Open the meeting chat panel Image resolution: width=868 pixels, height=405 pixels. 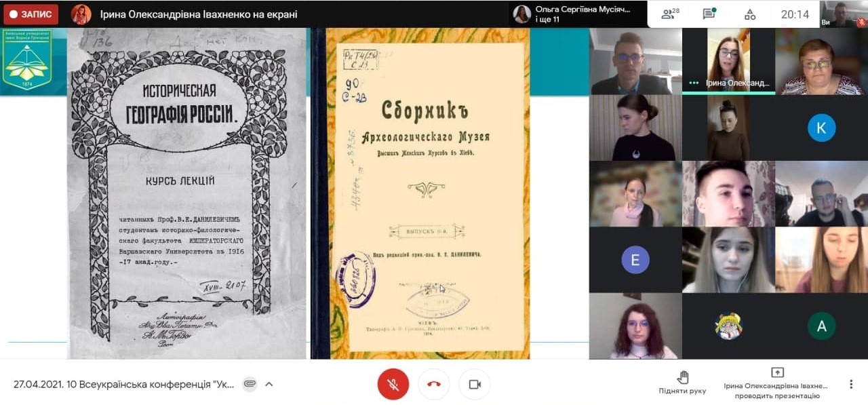point(709,14)
